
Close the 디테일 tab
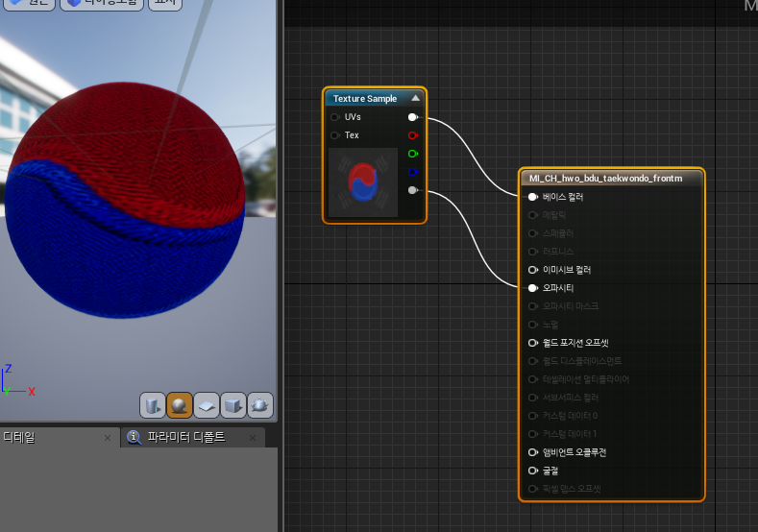108,438
